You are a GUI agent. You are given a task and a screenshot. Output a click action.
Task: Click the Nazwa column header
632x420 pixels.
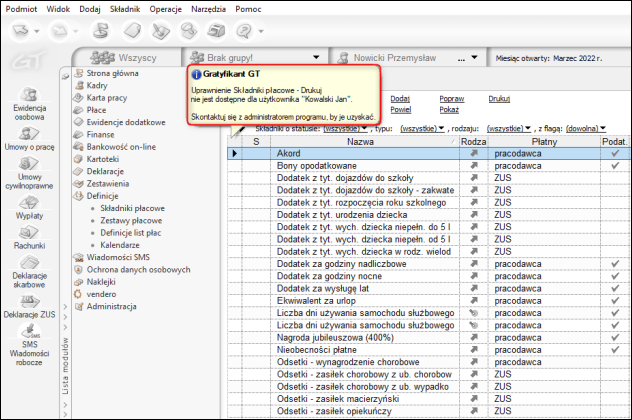[x=362, y=142]
